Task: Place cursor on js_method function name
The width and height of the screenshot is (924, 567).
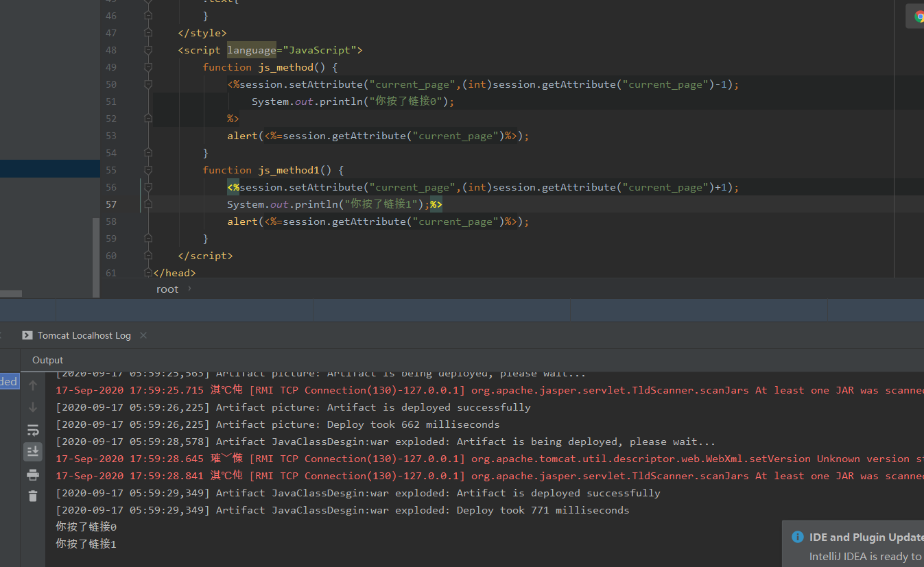Action: (x=285, y=67)
